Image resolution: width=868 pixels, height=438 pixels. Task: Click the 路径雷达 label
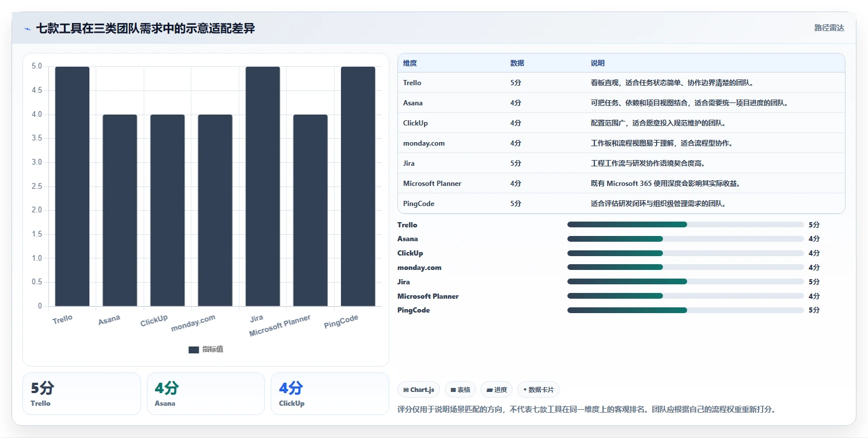[829, 28]
